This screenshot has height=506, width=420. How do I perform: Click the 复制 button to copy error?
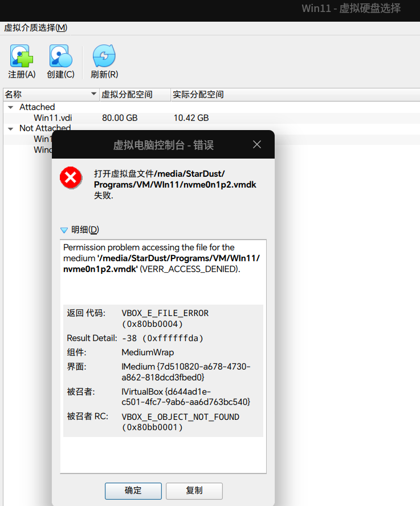pos(194,491)
